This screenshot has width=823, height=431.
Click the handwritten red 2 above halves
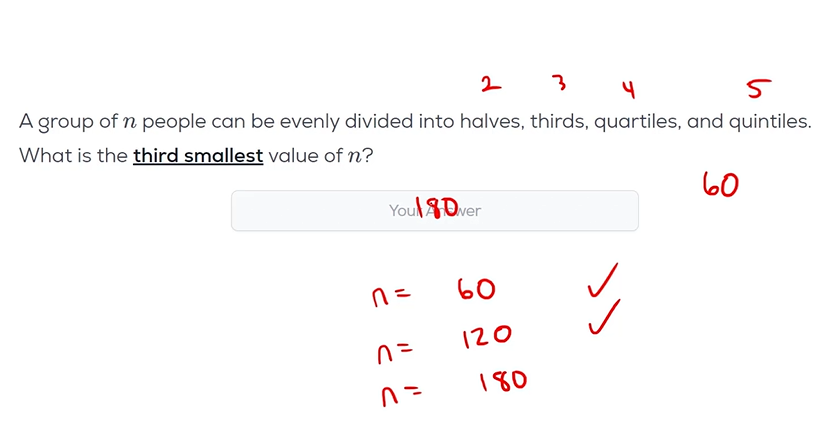click(x=490, y=85)
